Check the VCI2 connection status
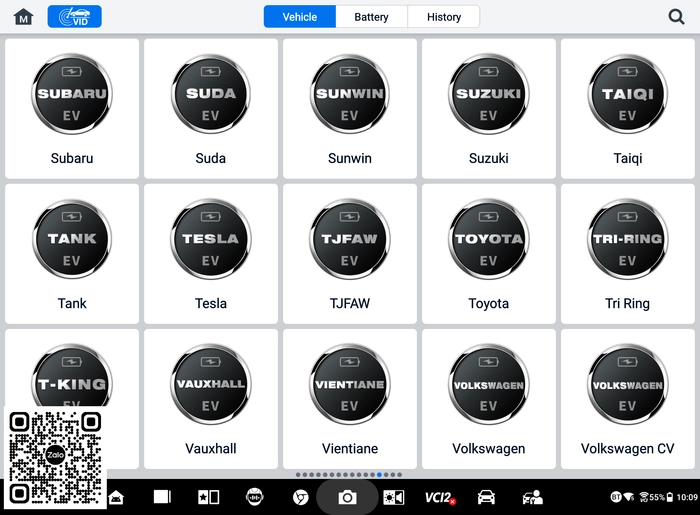Screen dimensions: 700x515 tap(440, 497)
